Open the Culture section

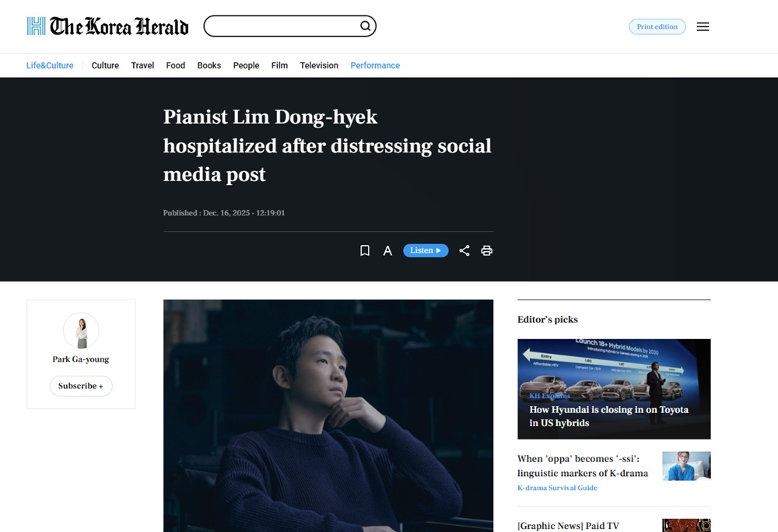(105, 65)
